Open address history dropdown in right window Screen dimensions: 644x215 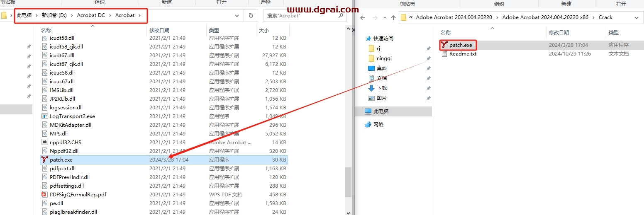coord(637,17)
